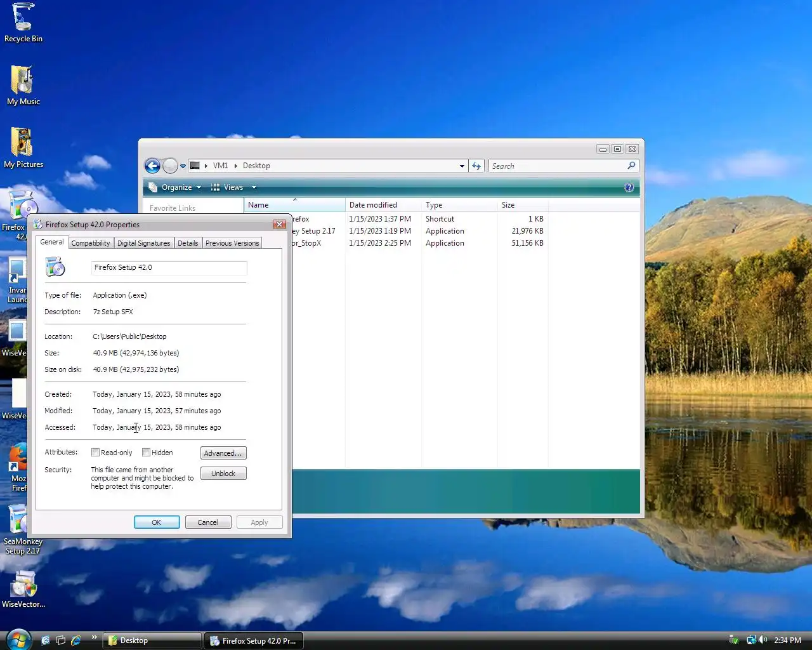Click VM1 in the address breadcrumb

pos(221,166)
